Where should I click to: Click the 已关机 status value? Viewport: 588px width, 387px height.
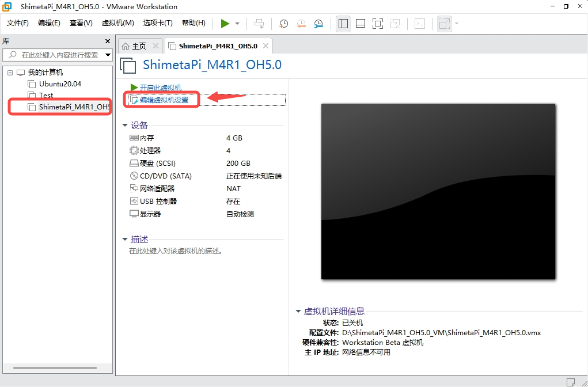click(352, 323)
